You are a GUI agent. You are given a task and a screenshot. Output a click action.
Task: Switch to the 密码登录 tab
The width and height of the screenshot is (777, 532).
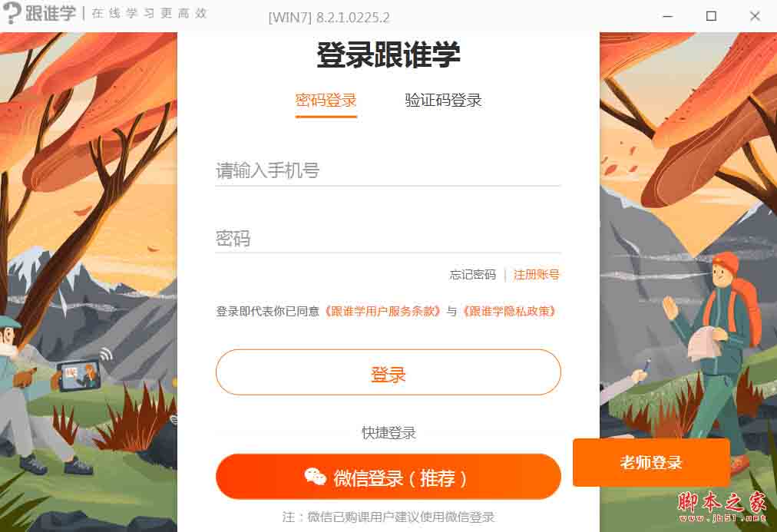(x=326, y=101)
